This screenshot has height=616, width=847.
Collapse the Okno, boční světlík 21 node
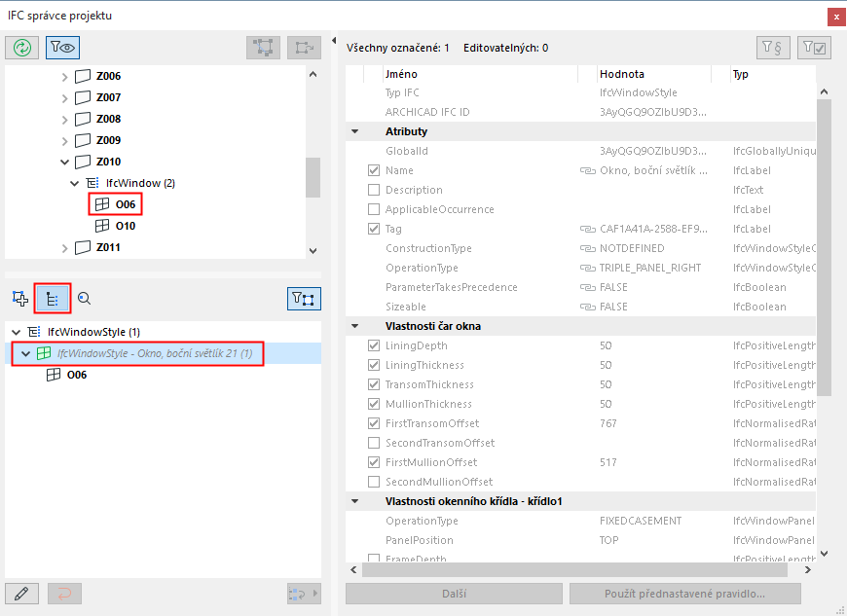(x=25, y=353)
